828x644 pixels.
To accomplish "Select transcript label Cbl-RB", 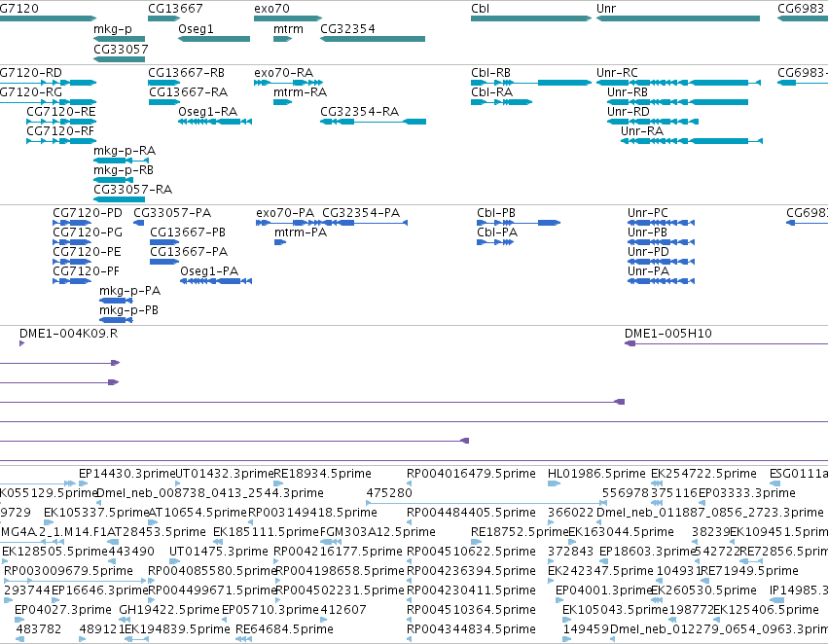I will pyautogui.click(x=491, y=72).
